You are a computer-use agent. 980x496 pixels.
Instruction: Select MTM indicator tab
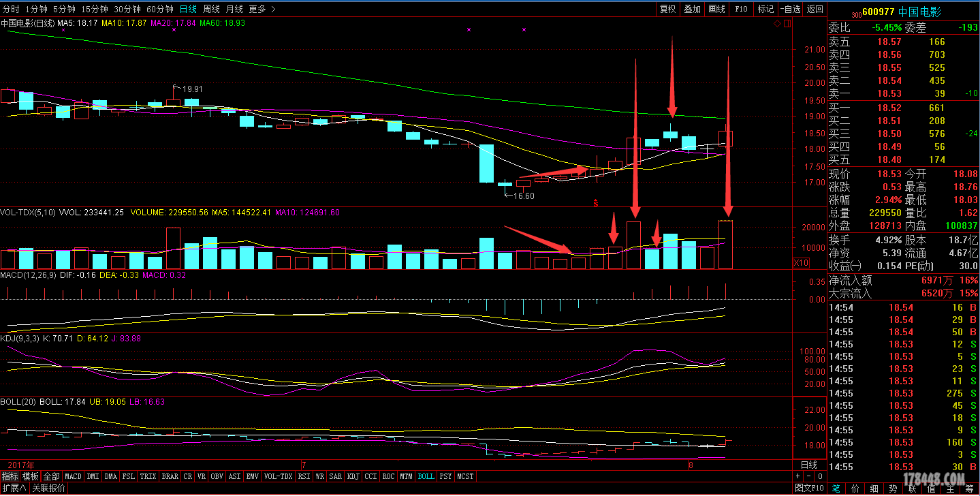tap(407, 476)
